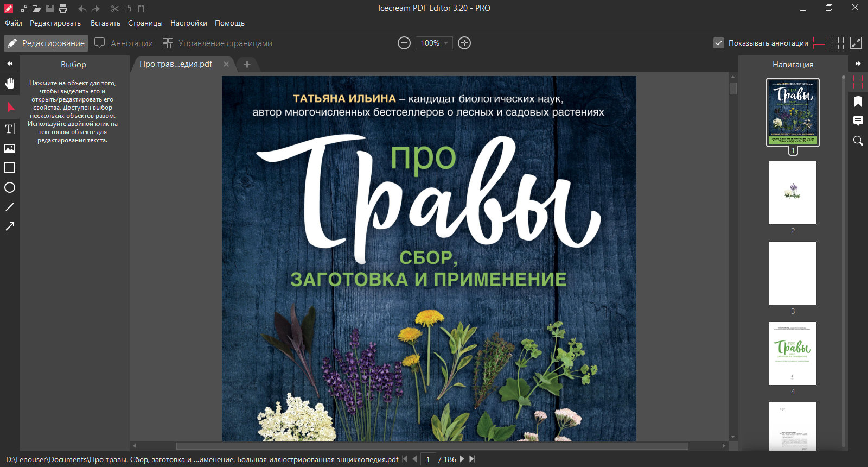Go to next page arrow

(x=462, y=459)
